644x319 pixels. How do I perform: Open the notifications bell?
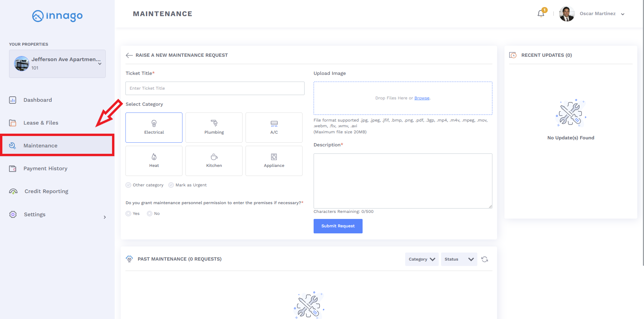tap(541, 14)
